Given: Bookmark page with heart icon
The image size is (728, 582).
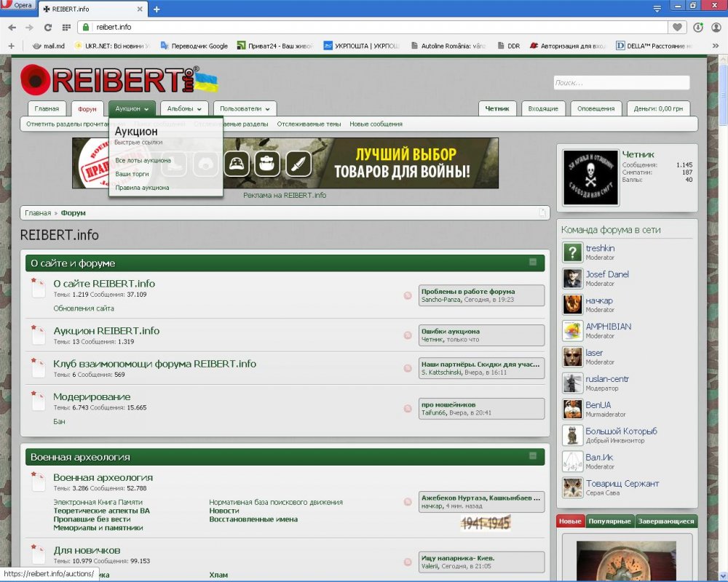Looking at the screenshot, I should click(x=678, y=27).
